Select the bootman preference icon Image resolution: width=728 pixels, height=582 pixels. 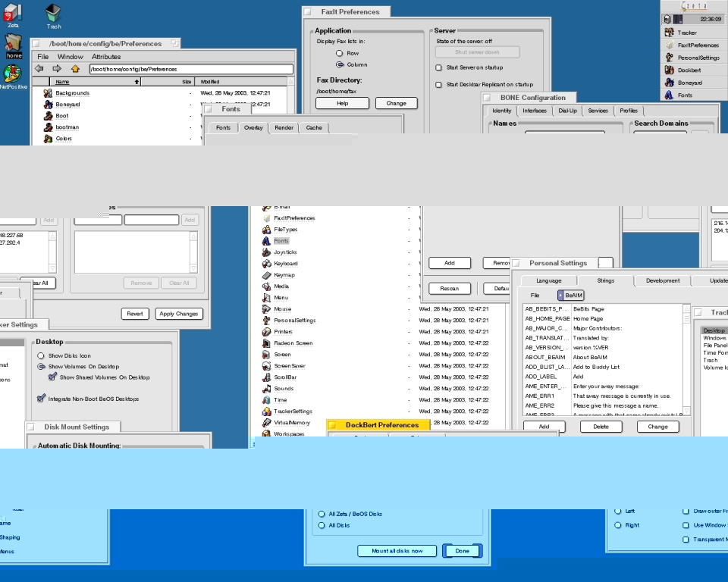pyautogui.click(x=48, y=127)
